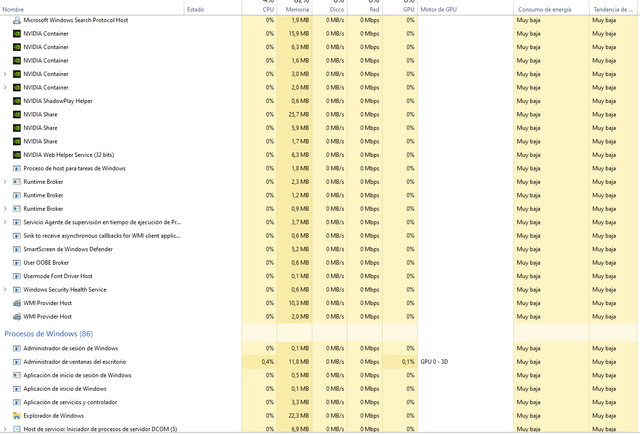Click the Procesos de Windows (86) group heading
The height and width of the screenshot is (434, 640).
tap(49, 334)
